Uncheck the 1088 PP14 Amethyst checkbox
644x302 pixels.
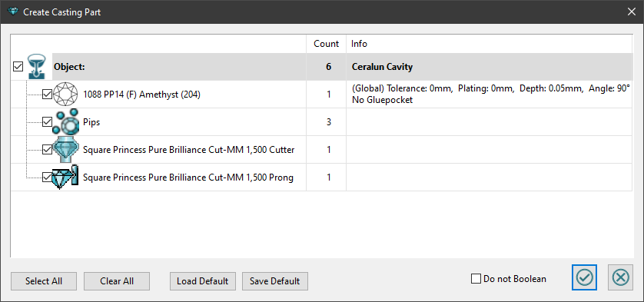[x=47, y=95]
